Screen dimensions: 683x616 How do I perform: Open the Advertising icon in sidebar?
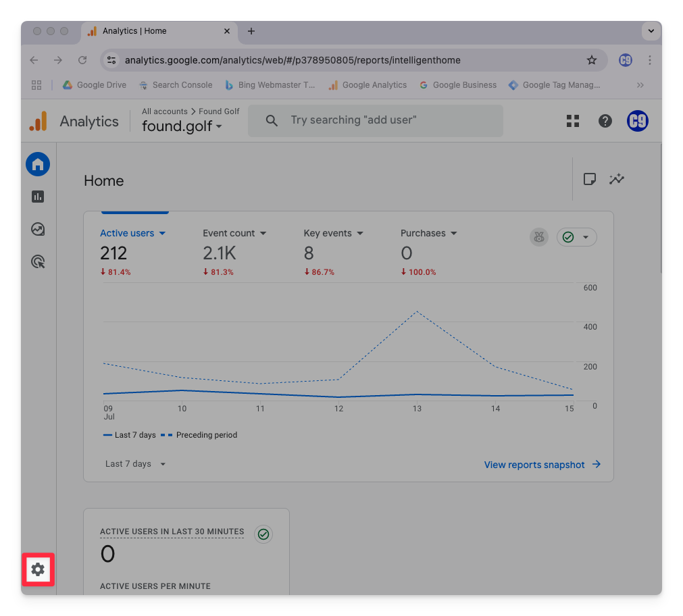[38, 262]
